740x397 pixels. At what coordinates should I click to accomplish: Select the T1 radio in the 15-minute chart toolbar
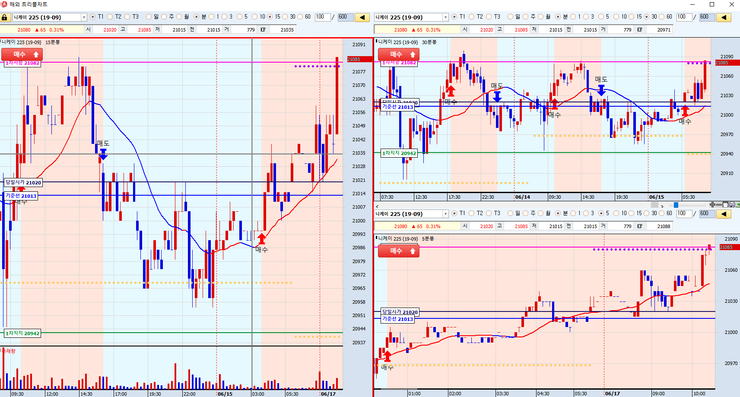pyautogui.click(x=92, y=17)
